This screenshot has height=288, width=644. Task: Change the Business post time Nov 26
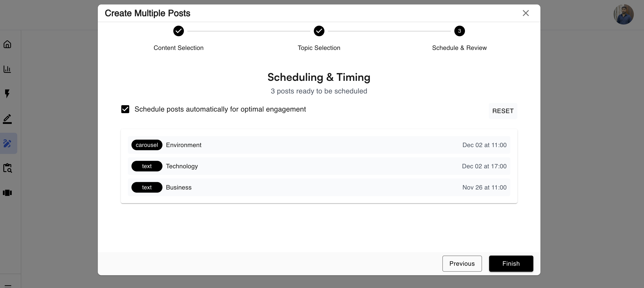click(484, 188)
